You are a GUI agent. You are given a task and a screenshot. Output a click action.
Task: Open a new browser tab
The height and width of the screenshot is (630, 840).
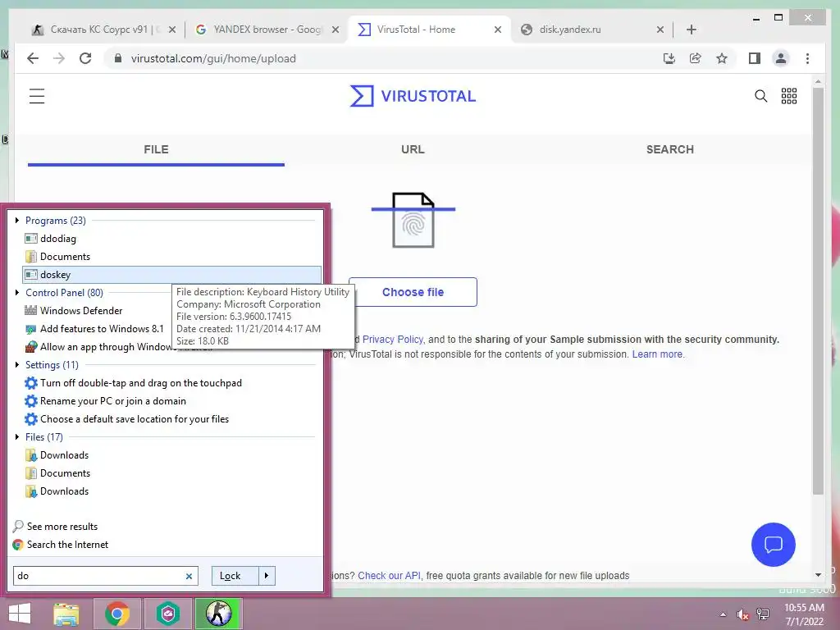click(691, 30)
